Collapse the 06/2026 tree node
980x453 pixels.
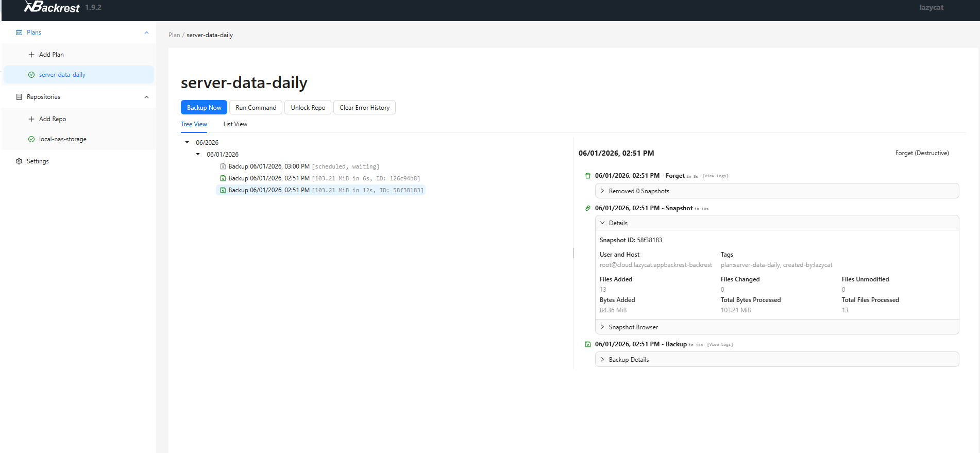pyautogui.click(x=187, y=142)
